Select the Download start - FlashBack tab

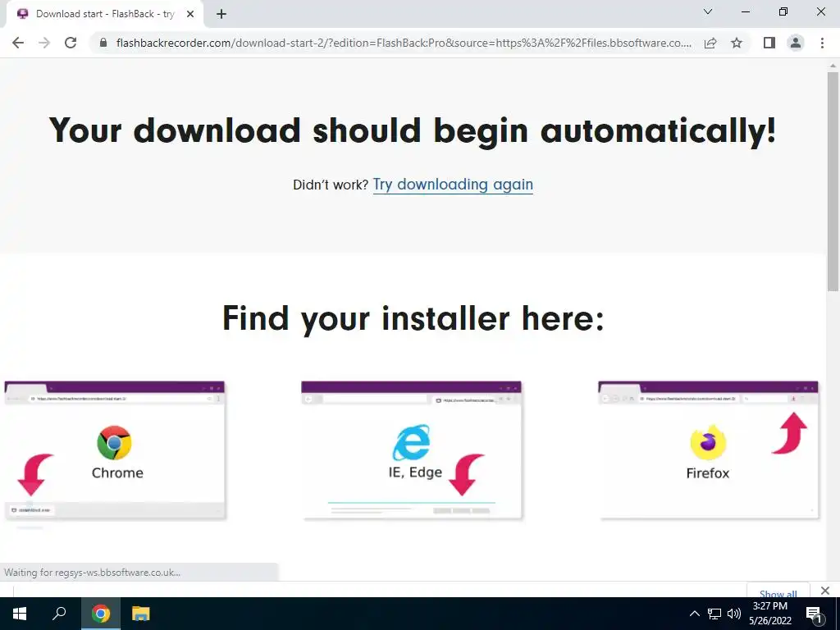pos(104,14)
